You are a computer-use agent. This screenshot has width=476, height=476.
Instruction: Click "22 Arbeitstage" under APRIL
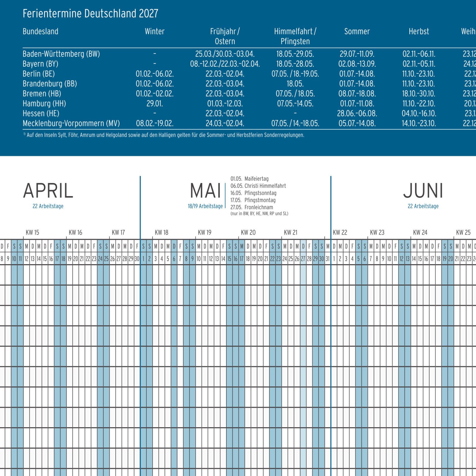pos(48,206)
